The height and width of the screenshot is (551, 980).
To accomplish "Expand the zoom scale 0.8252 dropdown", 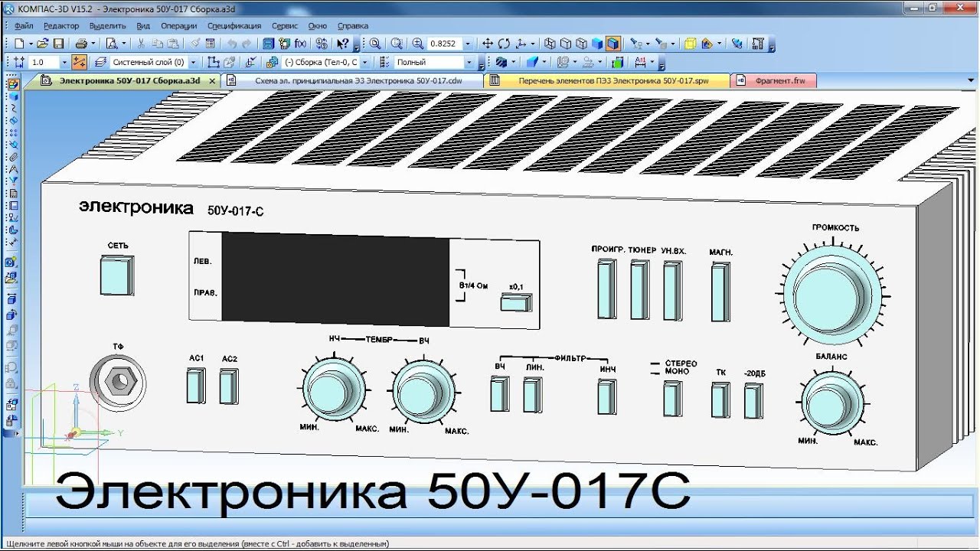I will [x=467, y=44].
